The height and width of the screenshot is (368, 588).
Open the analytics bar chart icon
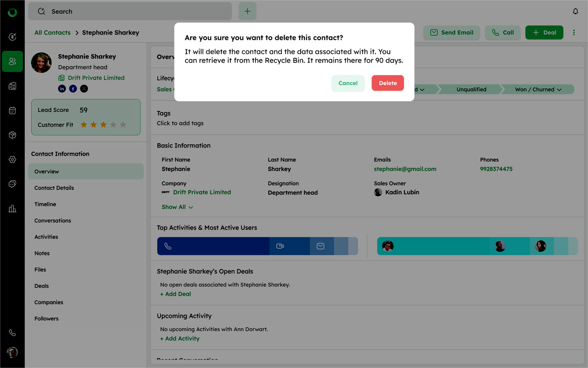12,209
